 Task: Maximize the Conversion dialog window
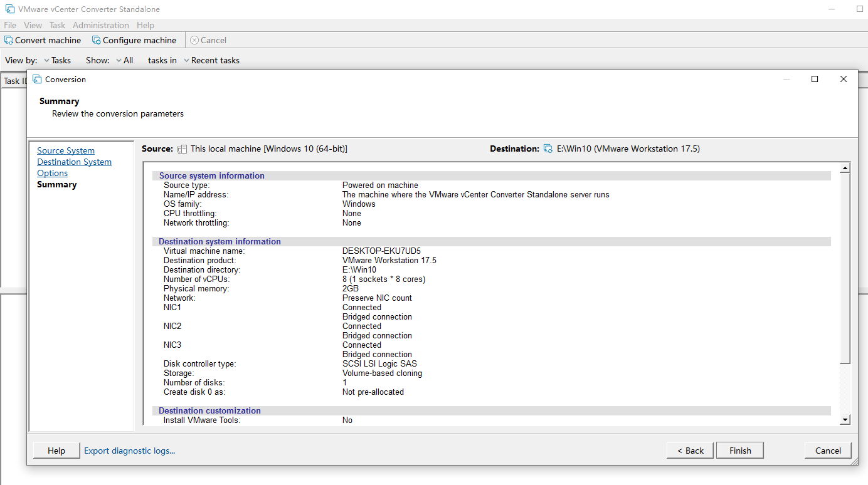click(x=815, y=79)
